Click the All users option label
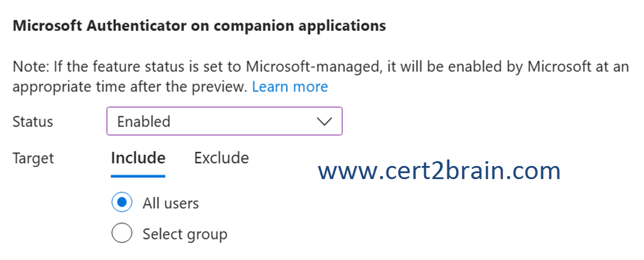Image resolution: width=644 pixels, height=260 pixels. pos(171,203)
